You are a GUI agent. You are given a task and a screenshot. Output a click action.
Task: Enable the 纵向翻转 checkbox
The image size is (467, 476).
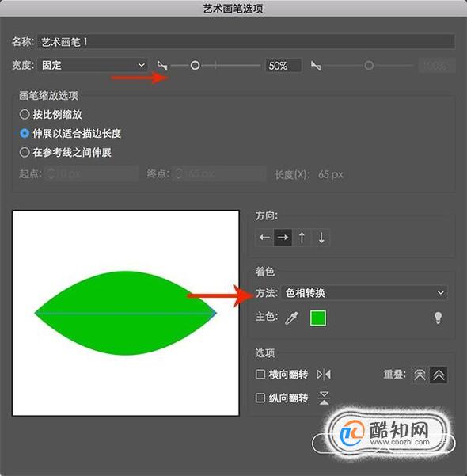click(260, 398)
